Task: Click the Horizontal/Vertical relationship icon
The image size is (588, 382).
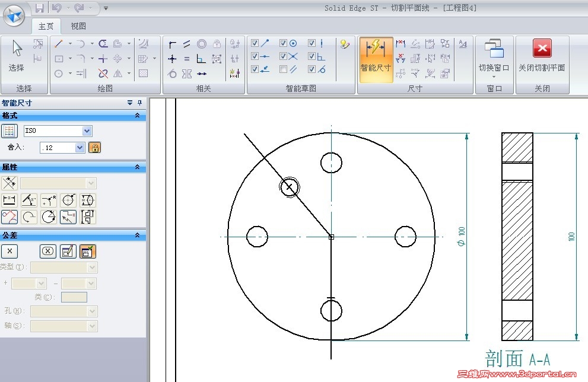Action: coord(172,59)
